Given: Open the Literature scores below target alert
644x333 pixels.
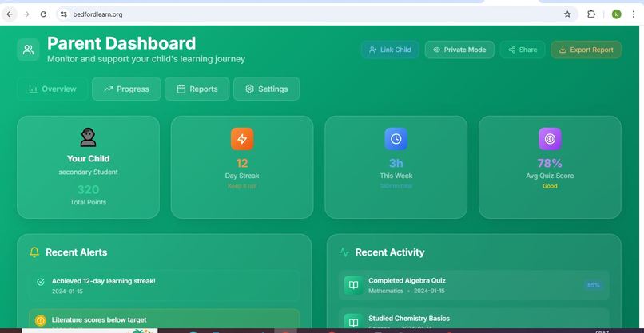Looking at the screenshot, I should pyautogui.click(x=165, y=319).
